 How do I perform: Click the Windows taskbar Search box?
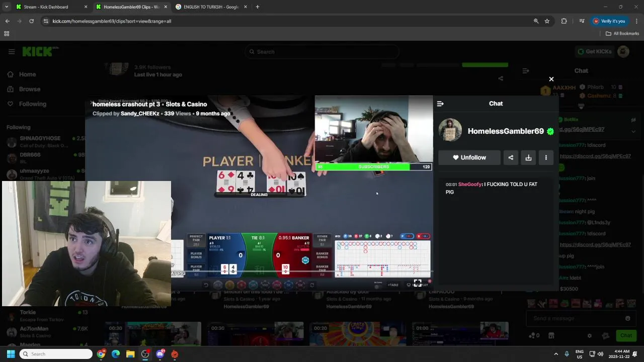pos(56,354)
